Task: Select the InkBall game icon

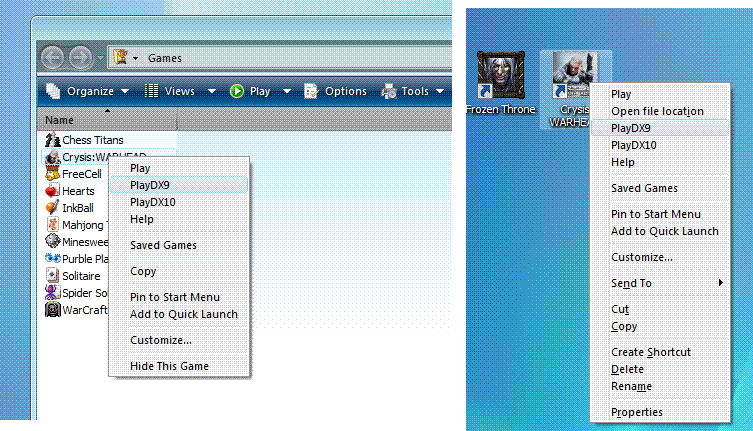Action: pyautogui.click(x=52, y=208)
